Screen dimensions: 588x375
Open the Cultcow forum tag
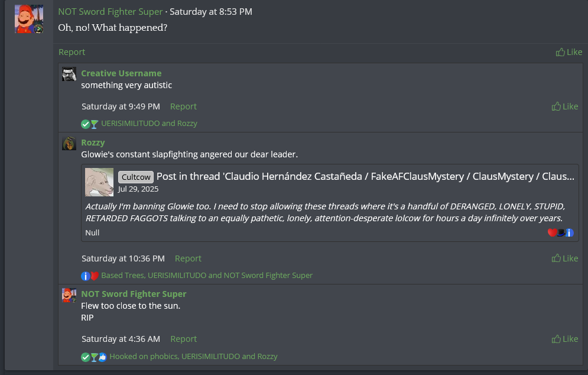pyautogui.click(x=136, y=177)
